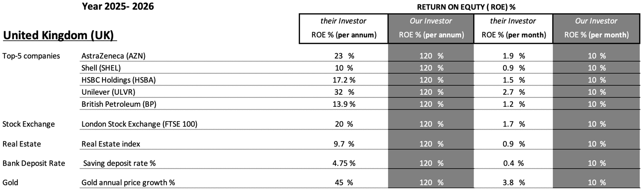Select the London Stock Exchange (FTSE 100) cell
This screenshot has height=193, width=644.
(140, 124)
